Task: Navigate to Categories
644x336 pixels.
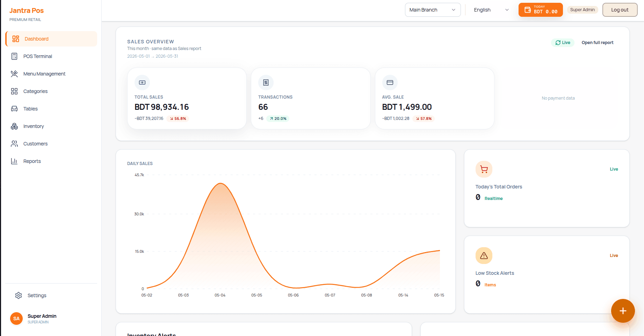Action: [x=51, y=91]
